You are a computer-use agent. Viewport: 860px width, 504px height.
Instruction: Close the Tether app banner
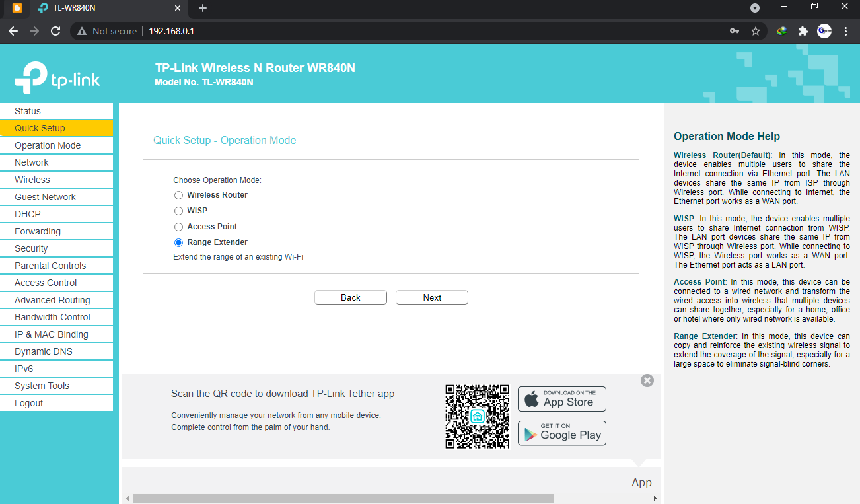pos(647,380)
